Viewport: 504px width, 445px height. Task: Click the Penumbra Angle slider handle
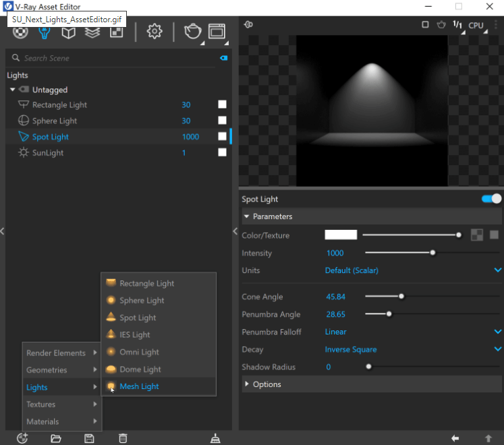tap(389, 314)
